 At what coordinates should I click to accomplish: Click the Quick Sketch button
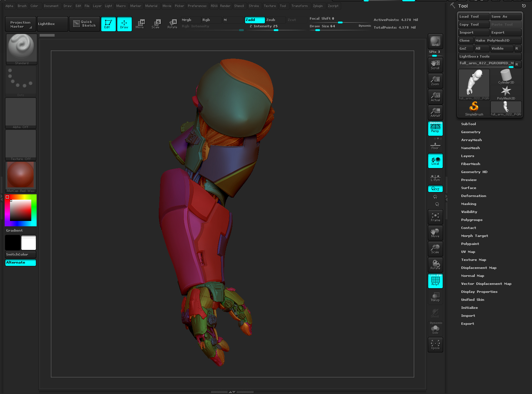(x=85, y=24)
